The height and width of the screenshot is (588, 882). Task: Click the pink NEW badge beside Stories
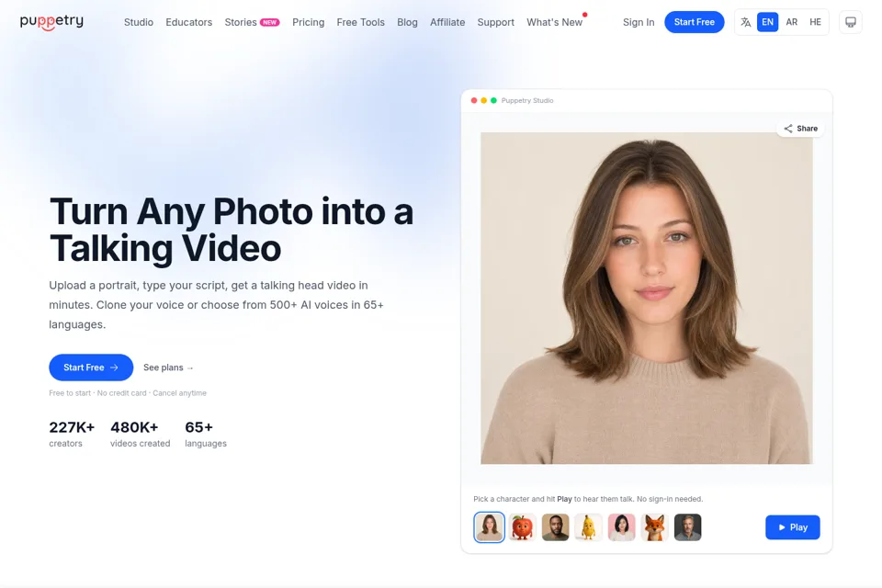click(270, 22)
